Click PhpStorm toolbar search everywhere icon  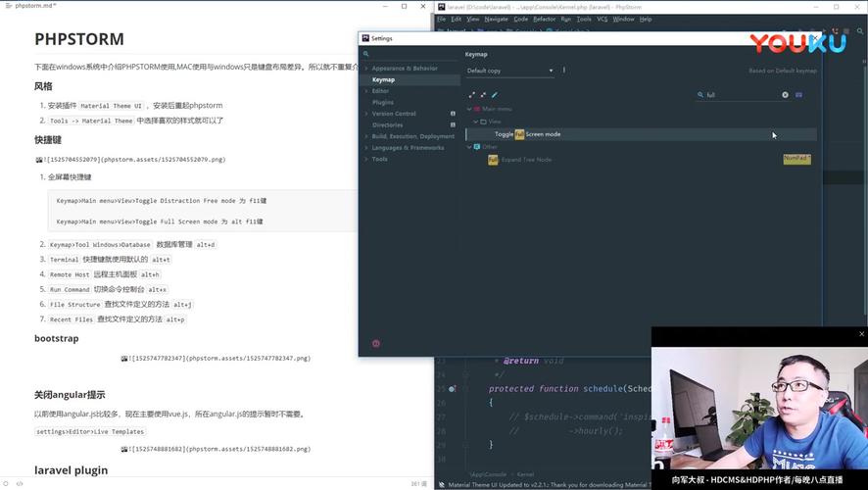pos(860,31)
